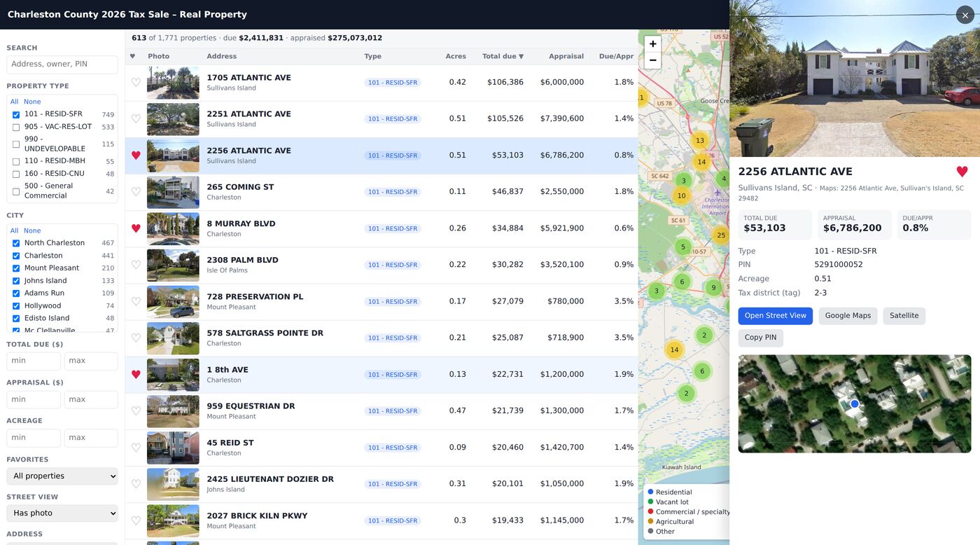Select 'None' link under Property Type

coord(32,102)
